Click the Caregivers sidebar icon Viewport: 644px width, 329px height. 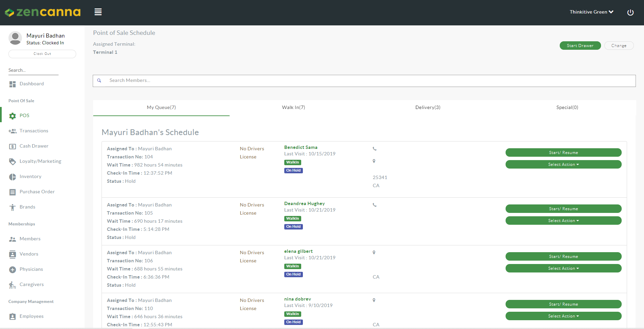13,285
